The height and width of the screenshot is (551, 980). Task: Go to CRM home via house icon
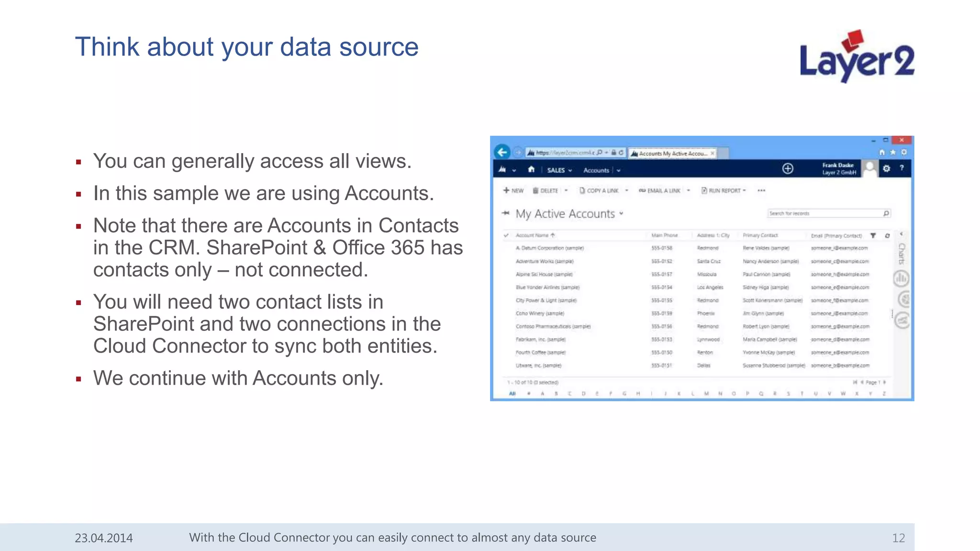coord(531,169)
